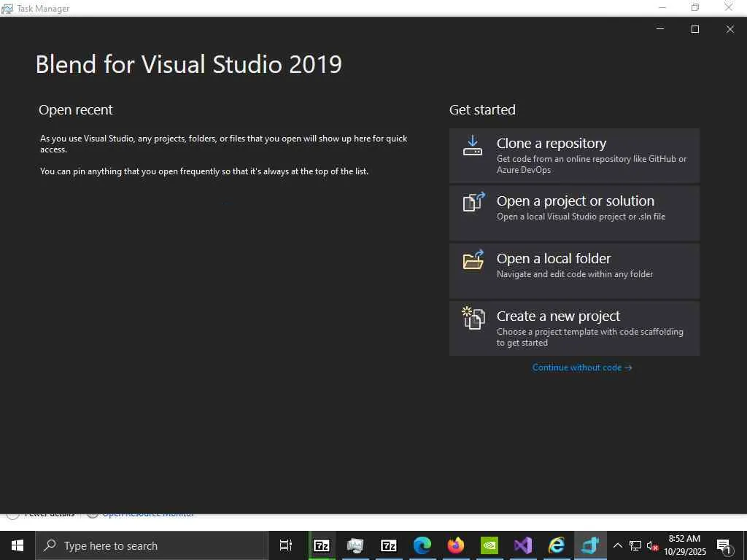The width and height of the screenshot is (747, 560).
Task: Launch Visual Studio from the taskbar
Action: pyautogui.click(x=523, y=545)
